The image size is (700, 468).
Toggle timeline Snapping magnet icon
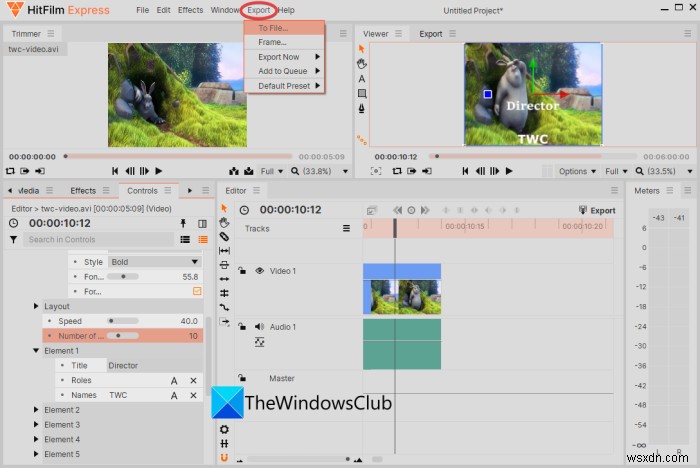coord(224,458)
